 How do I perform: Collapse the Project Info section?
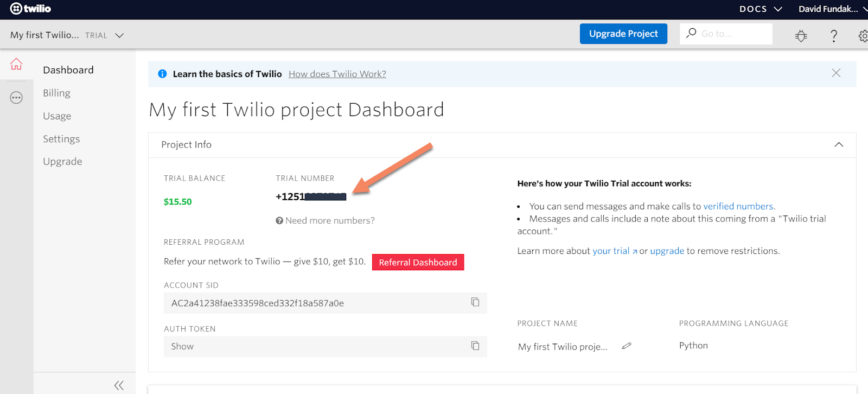[839, 144]
